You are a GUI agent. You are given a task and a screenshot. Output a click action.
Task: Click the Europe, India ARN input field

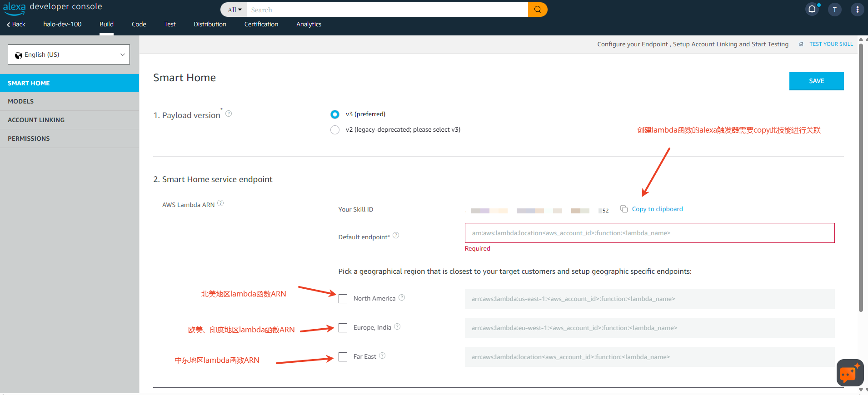coord(650,328)
